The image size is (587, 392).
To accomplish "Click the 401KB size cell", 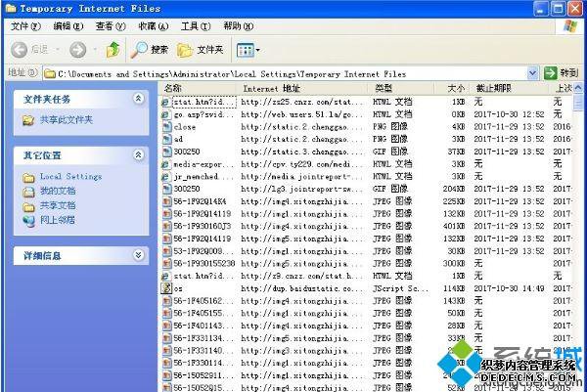I will pos(453,226).
